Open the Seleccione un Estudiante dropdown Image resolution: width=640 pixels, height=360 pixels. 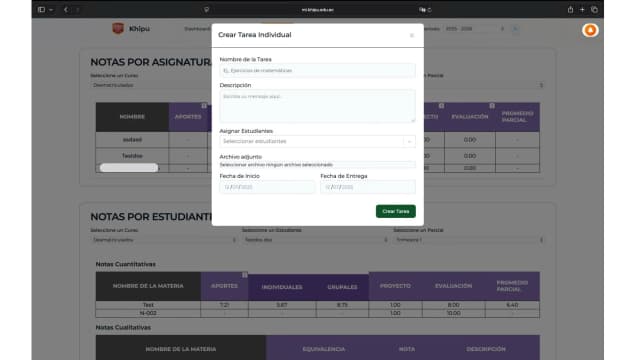click(x=315, y=240)
